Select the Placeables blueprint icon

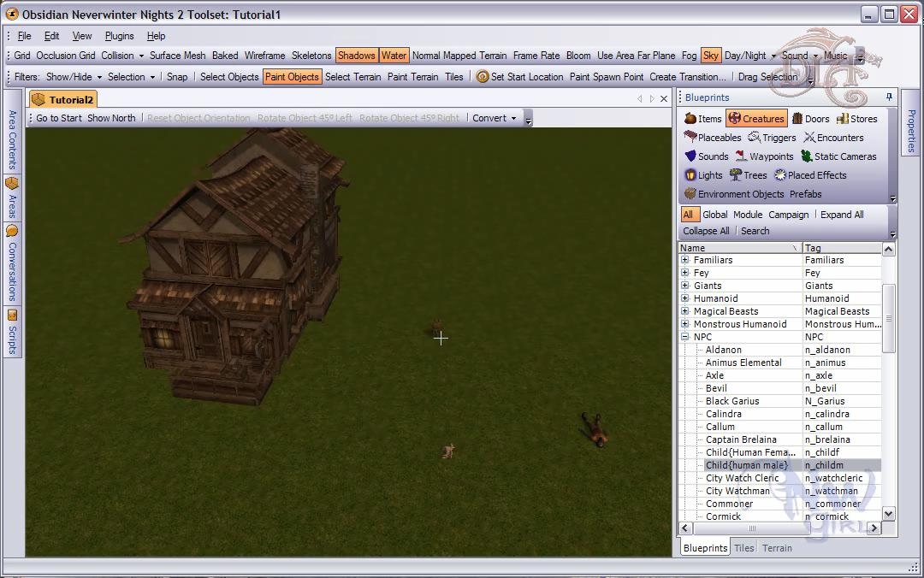click(690, 138)
